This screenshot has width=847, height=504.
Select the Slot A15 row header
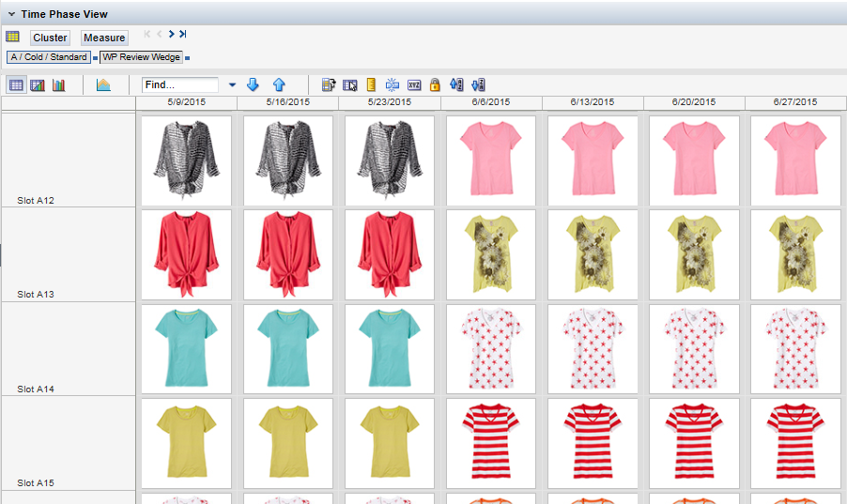click(x=68, y=443)
